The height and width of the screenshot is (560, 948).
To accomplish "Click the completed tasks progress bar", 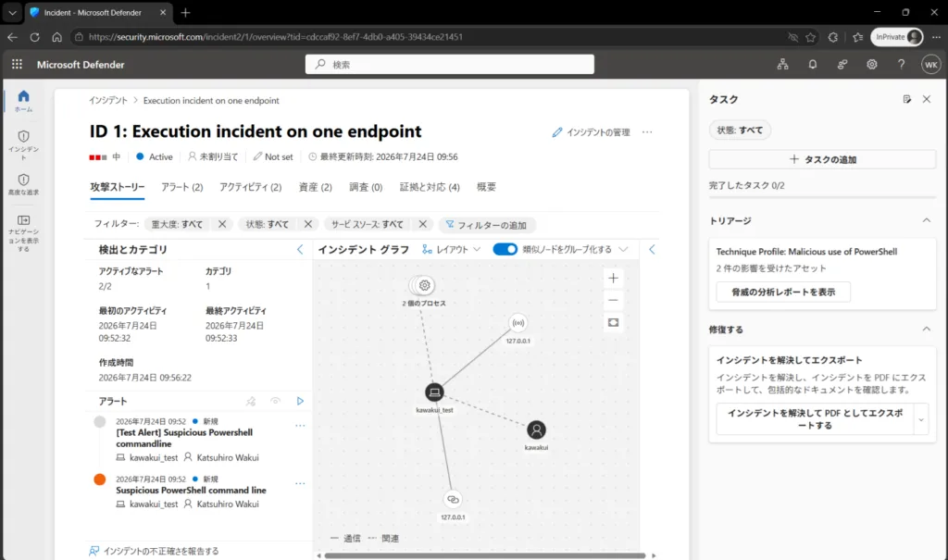I will 822,197.
